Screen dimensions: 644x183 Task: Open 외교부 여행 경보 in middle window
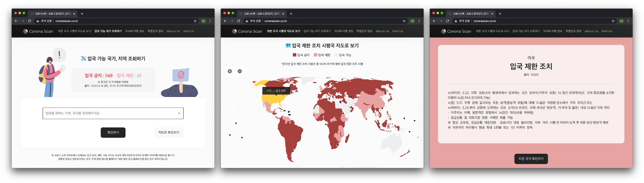tap(343, 31)
